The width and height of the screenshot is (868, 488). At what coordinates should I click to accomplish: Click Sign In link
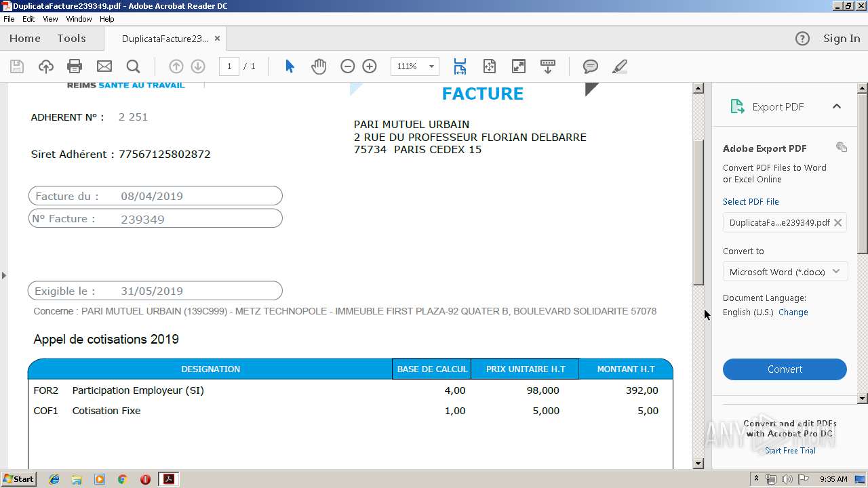[x=842, y=39]
